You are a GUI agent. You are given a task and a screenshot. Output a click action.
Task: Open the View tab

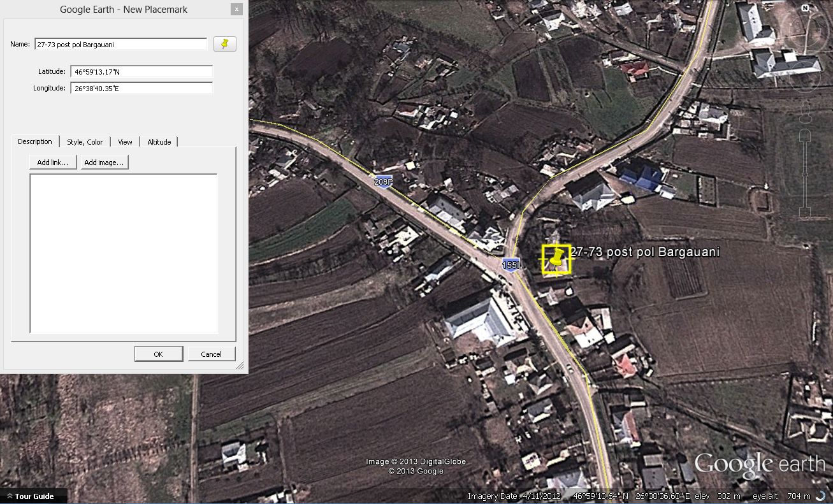[125, 142]
